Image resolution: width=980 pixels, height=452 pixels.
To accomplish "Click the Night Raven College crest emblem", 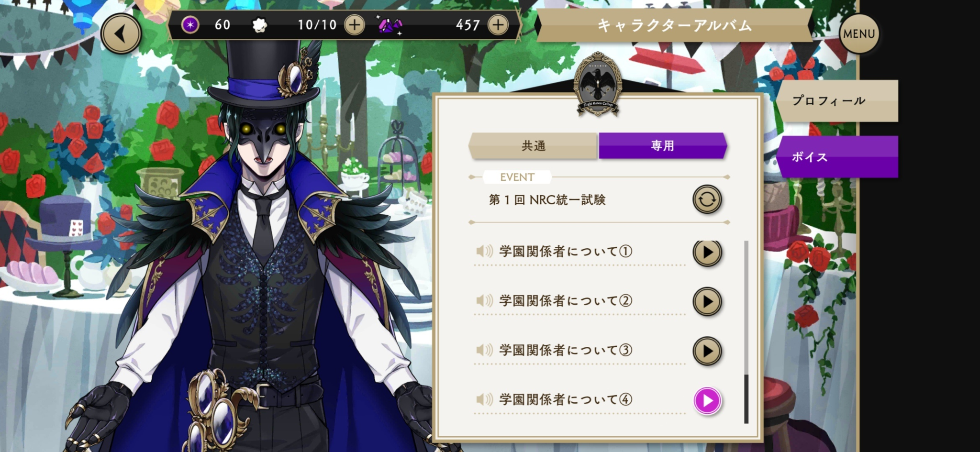I will point(598,85).
